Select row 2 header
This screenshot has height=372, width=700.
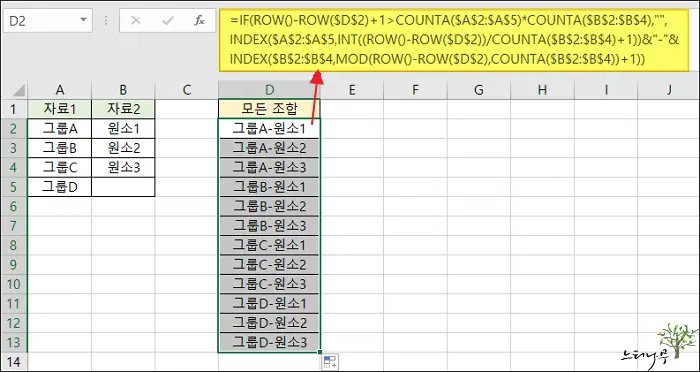pyautogui.click(x=14, y=129)
